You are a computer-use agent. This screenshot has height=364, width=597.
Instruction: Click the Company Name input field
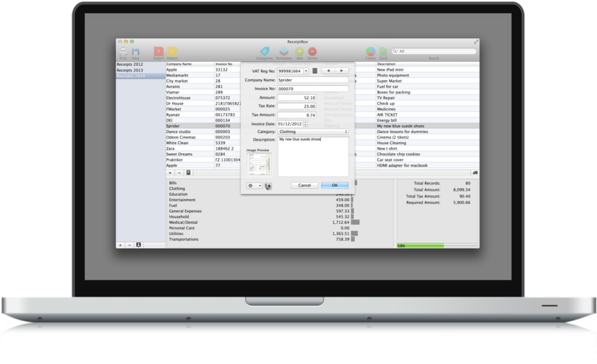coord(313,80)
